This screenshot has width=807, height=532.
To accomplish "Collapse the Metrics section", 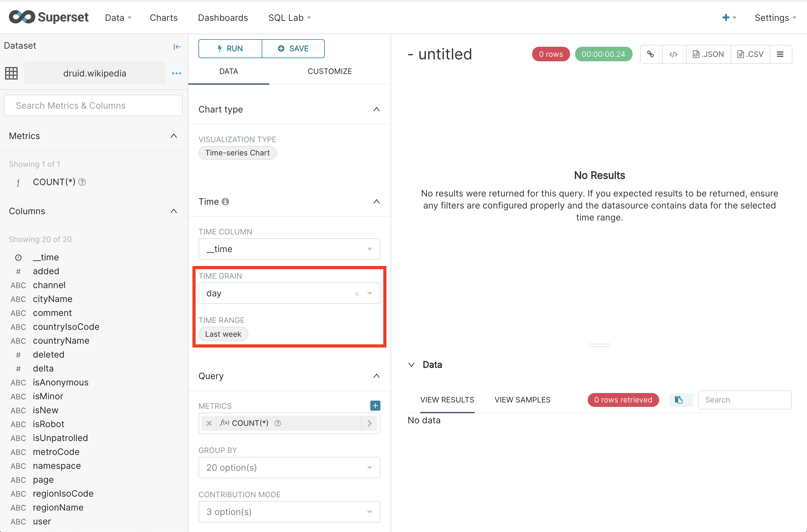I will 174,136.
